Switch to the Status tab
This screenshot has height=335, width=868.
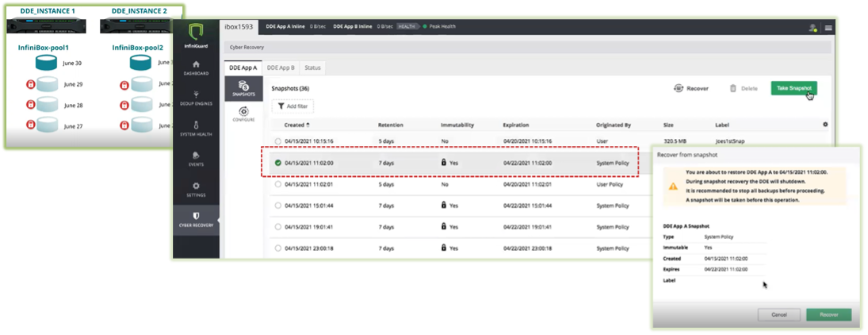(x=312, y=68)
